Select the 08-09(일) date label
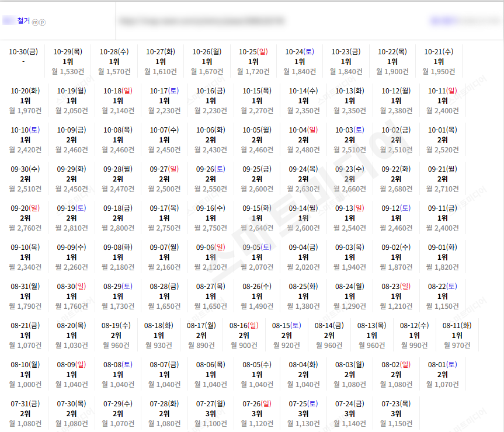This screenshot has width=504, height=432. tap(72, 365)
